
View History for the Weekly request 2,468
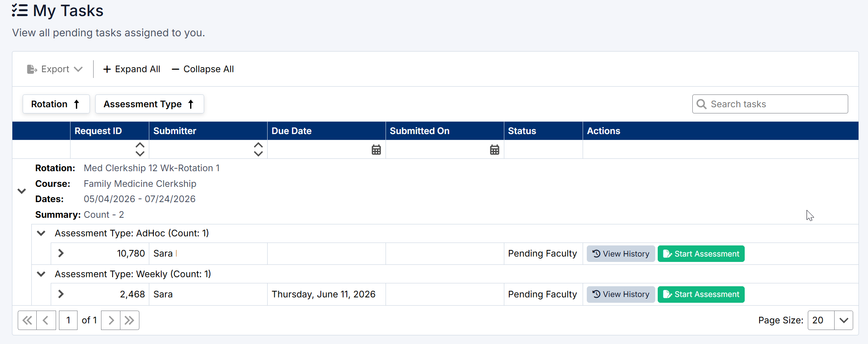(621, 295)
